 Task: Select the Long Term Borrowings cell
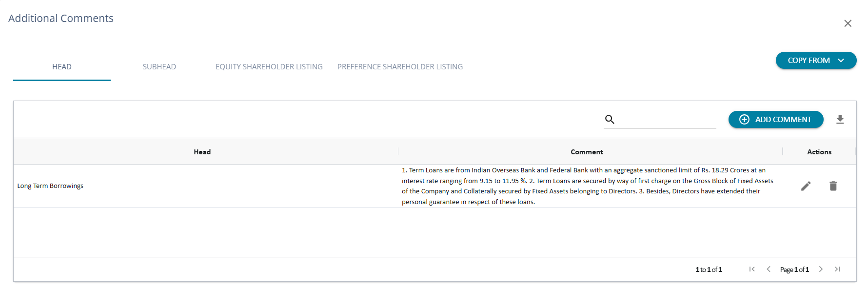[50, 186]
